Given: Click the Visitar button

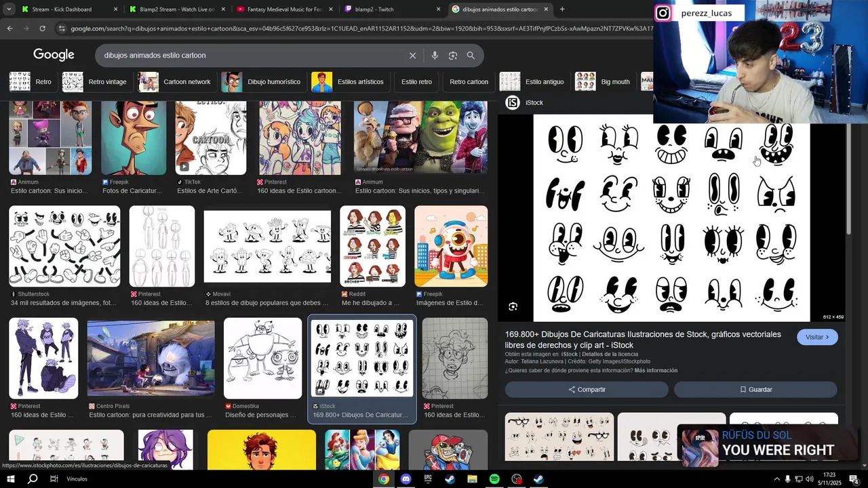Looking at the screenshot, I should (817, 337).
